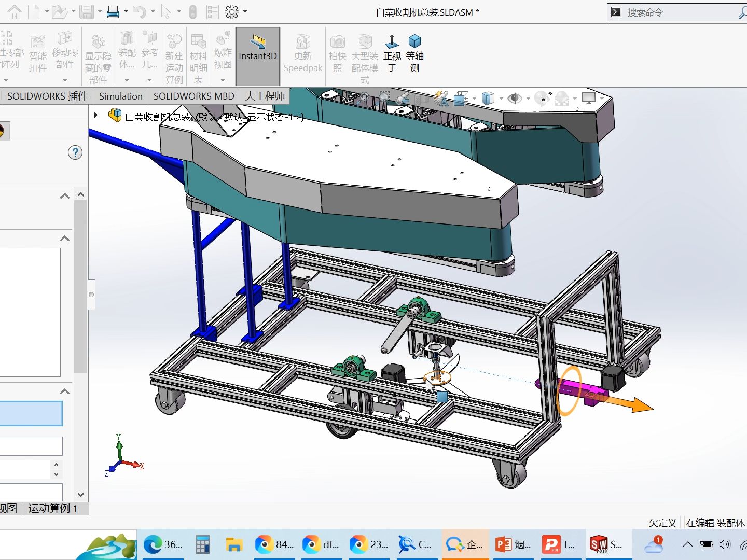Select Move Component (移动零部件) tool
The height and width of the screenshot is (560, 747).
pyautogui.click(x=65, y=51)
